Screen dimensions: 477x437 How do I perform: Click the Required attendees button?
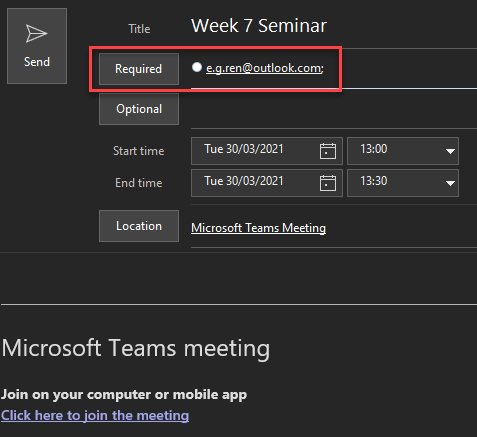pos(139,69)
